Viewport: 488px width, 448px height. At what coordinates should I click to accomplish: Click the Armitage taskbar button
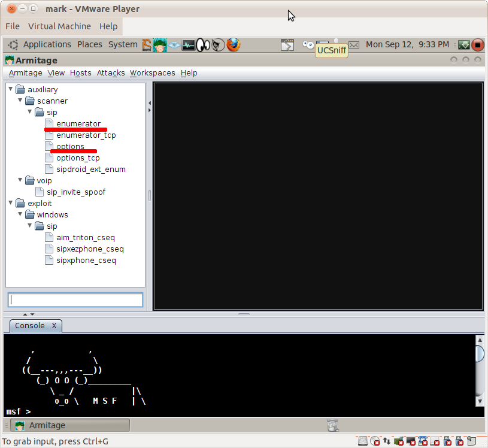pyautogui.click(x=70, y=425)
